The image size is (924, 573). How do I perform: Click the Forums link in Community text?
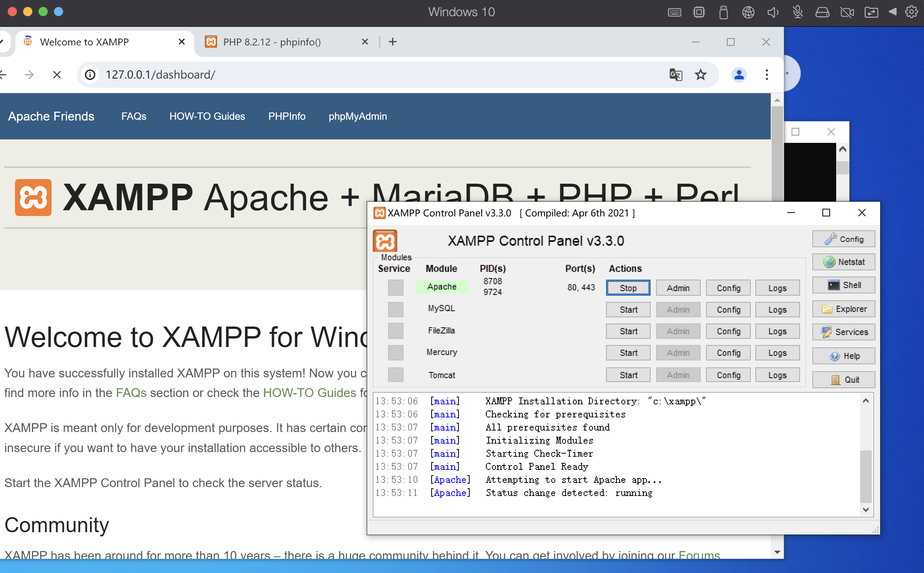[x=699, y=555]
